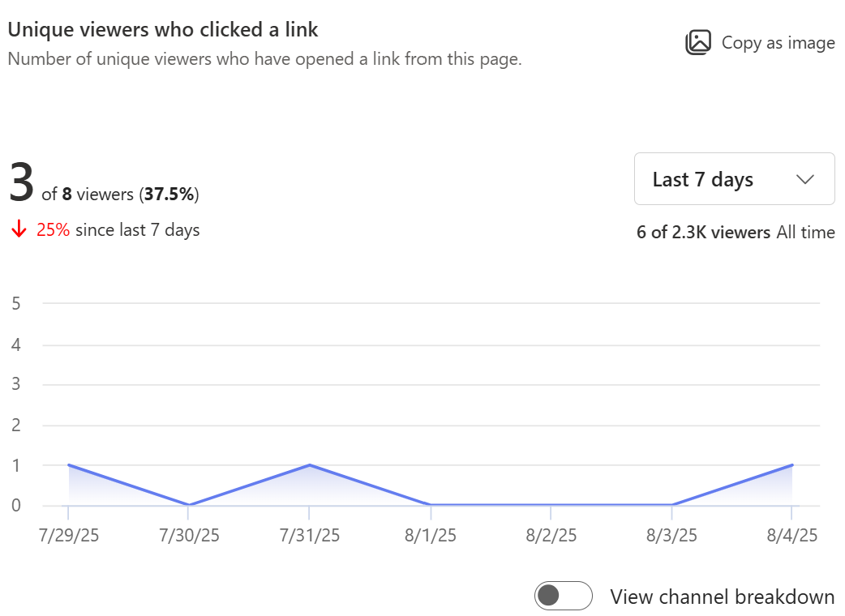
Task: Click the Unique viewers who clicked a link heading
Action: (164, 29)
